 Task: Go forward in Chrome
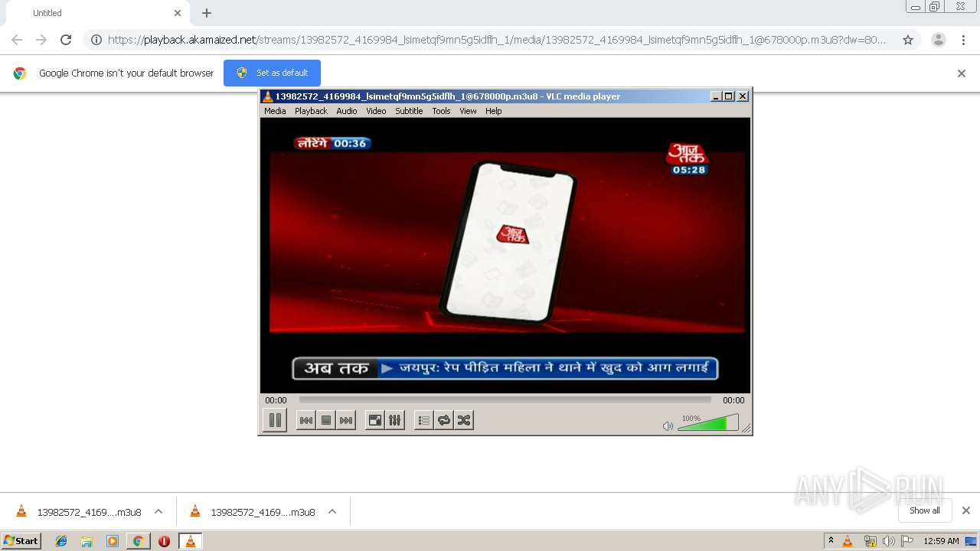point(41,40)
